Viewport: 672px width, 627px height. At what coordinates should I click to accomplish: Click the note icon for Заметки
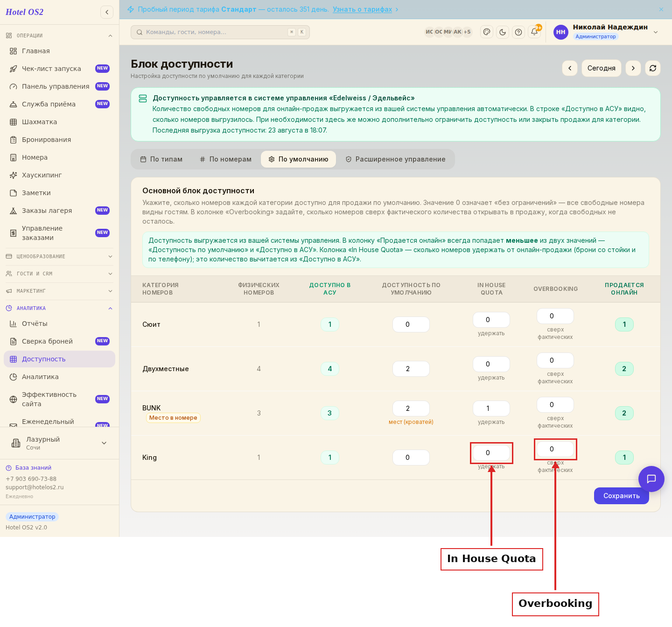coord(14,193)
